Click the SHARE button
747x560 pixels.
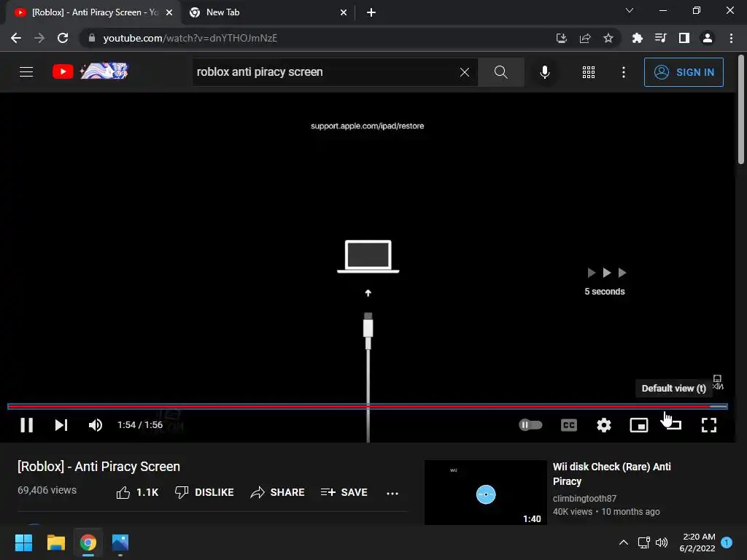pyautogui.click(x=277, y=492)
